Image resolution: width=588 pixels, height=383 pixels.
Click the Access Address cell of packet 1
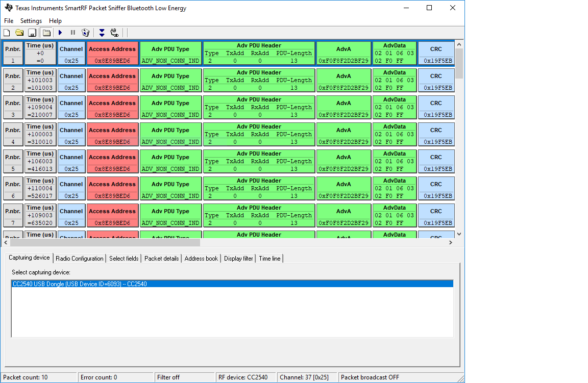(112, 53)
